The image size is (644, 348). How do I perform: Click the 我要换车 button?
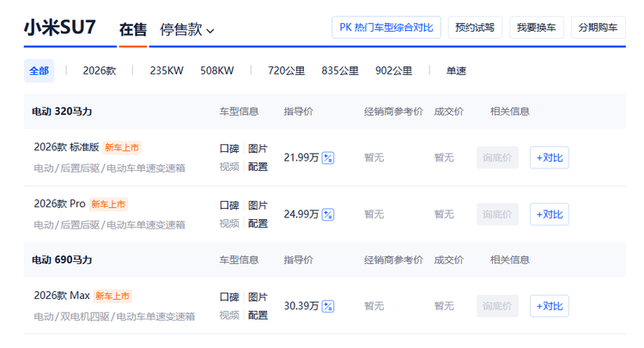[536, 27]
